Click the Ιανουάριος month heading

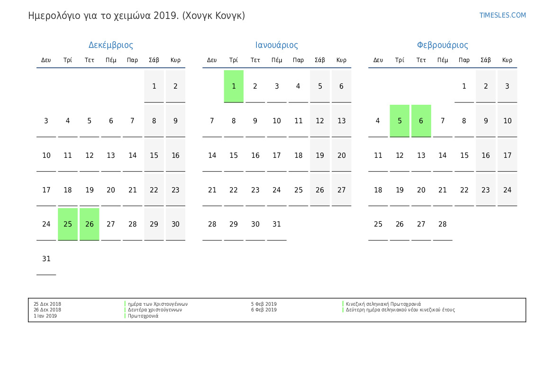click(x=276, y=45)
